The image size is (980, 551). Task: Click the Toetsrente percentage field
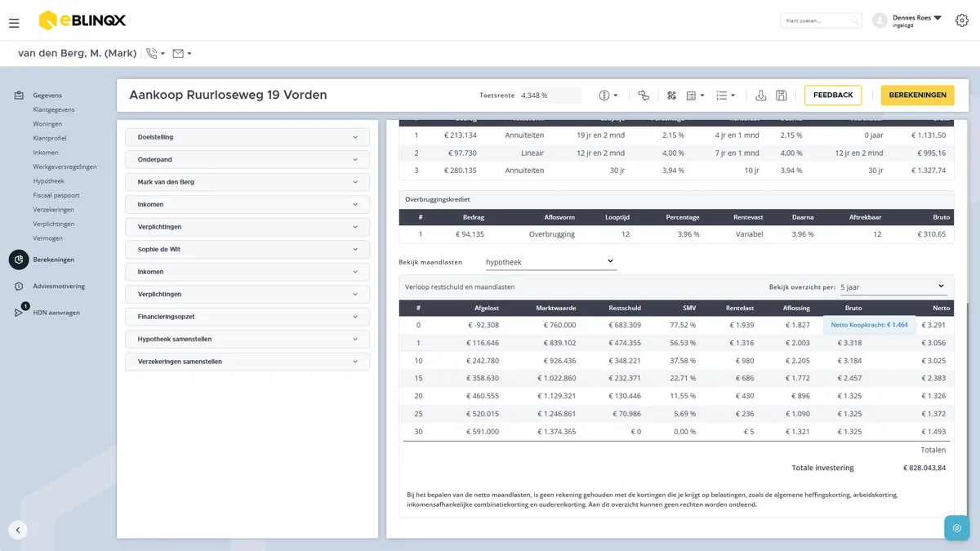click(550, 96)
